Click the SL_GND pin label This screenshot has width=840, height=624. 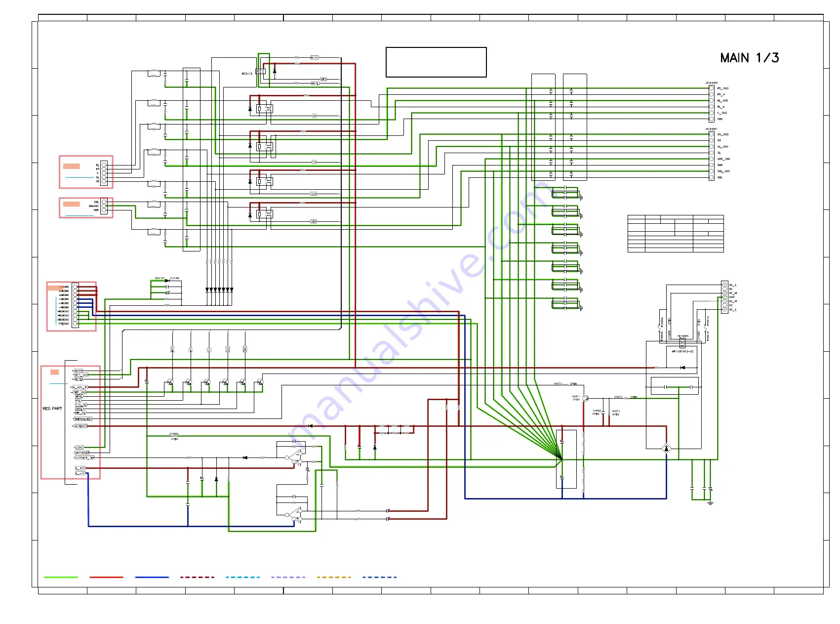(723, 147)
